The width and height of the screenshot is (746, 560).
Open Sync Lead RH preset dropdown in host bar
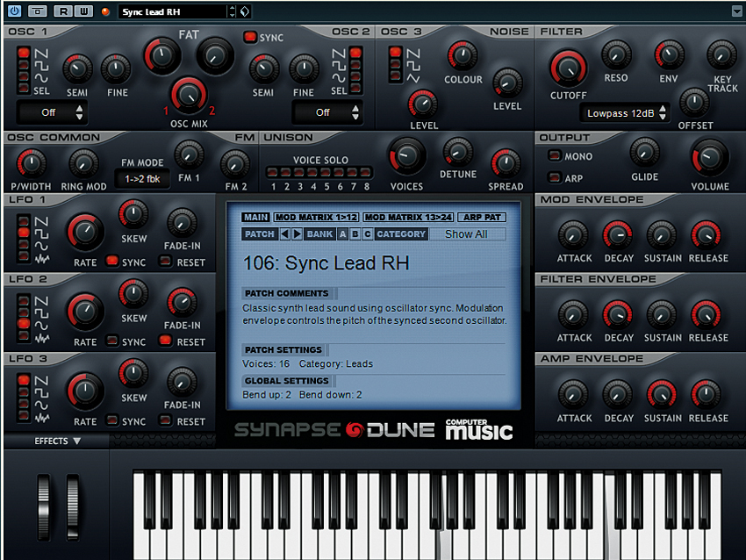173,11
